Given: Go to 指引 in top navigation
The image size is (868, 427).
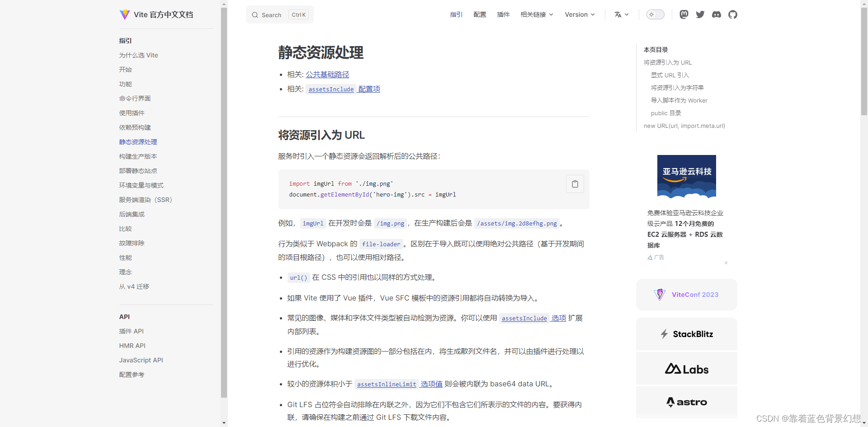Looking at the screenshot, I should pos(456,14).
